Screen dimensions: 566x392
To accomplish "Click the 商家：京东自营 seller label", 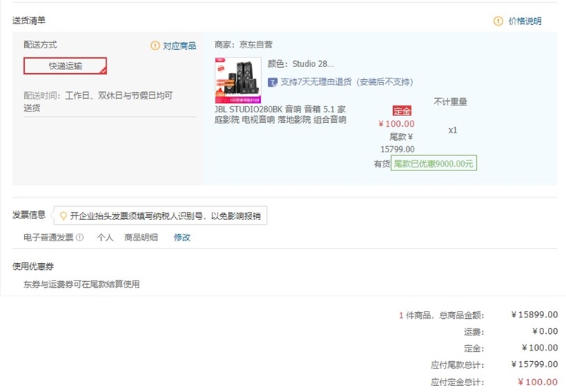I will coord(244,44).
